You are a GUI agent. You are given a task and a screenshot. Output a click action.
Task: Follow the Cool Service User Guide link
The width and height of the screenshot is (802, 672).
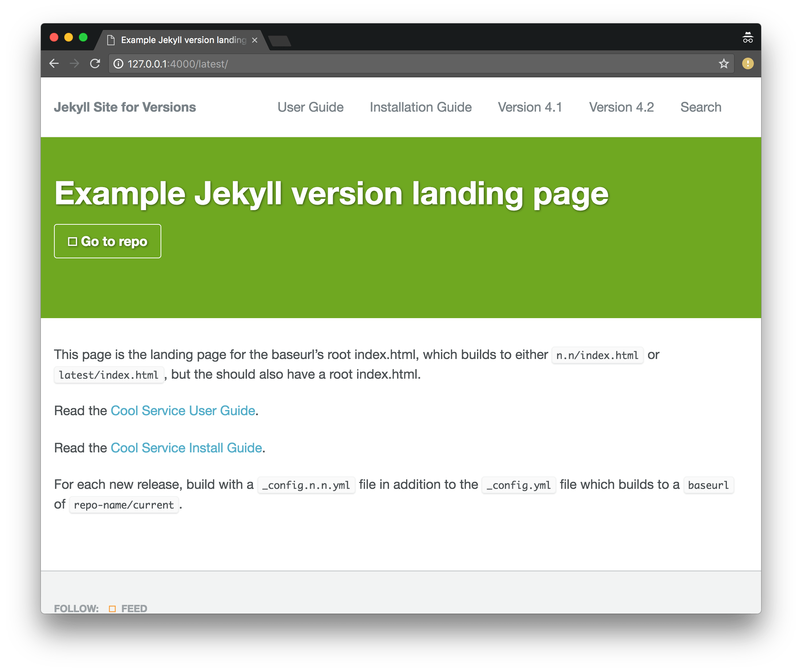click(183, 411)
